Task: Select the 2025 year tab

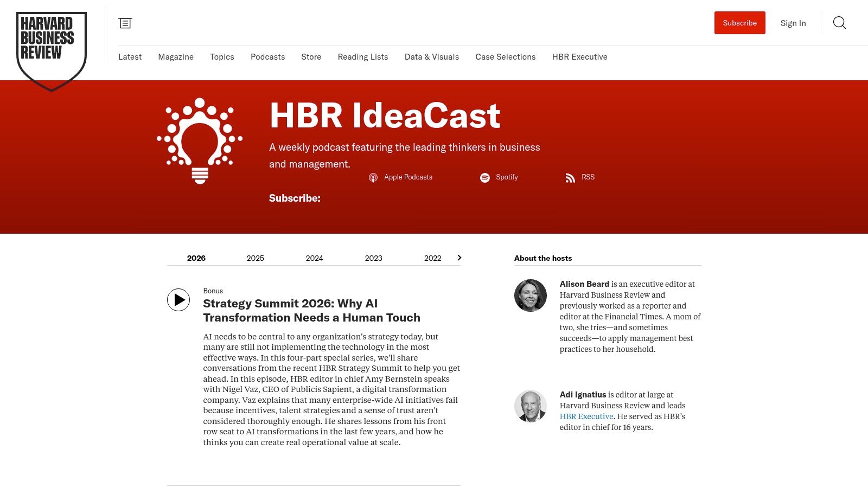Action: pos(255,258)
